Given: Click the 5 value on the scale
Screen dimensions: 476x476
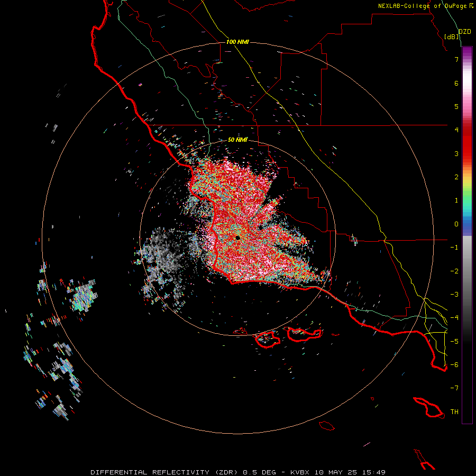Looking at the screenshot, I should point(456,106).
